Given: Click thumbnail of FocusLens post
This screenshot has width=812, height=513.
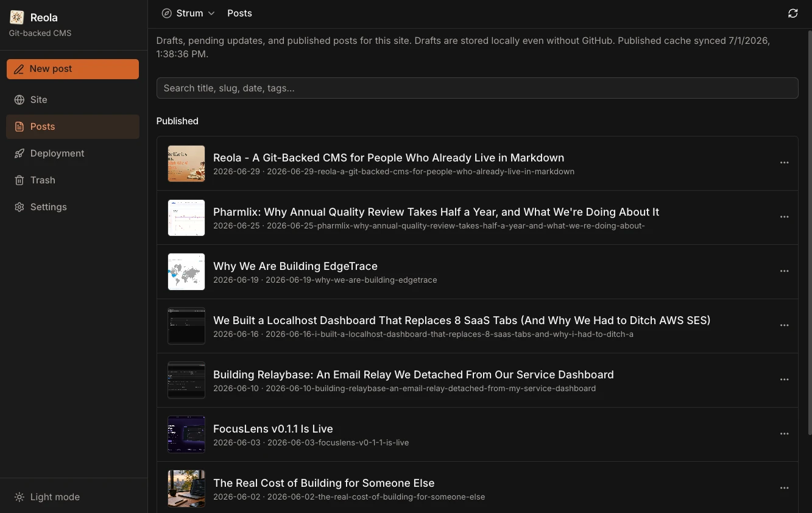Looking at the screenshot, I should (x=186, y=434).
